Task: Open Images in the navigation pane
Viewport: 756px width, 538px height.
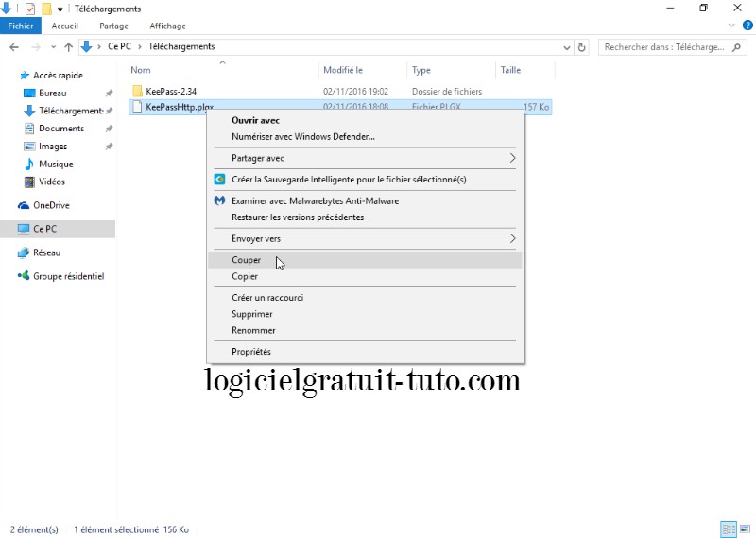Action: tap(53, 147)
